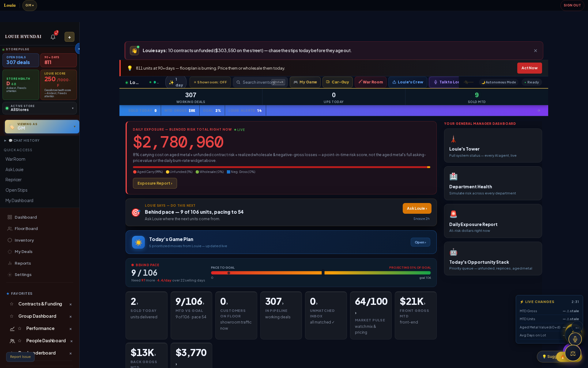Open the Louie's Tower card

click(493, 145)
